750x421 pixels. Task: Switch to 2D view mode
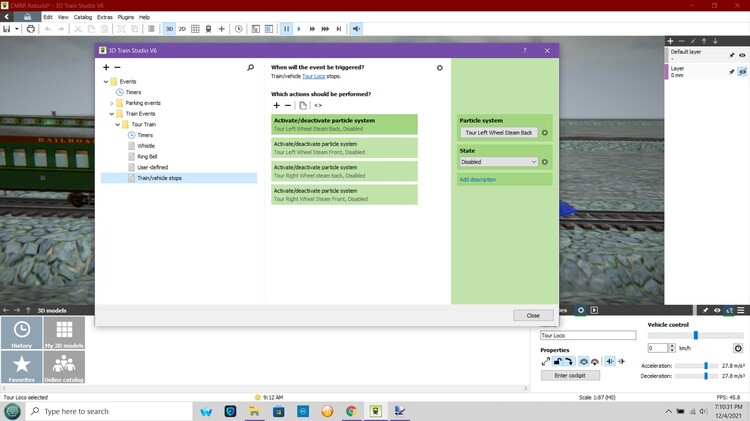[x=182, y=29]
